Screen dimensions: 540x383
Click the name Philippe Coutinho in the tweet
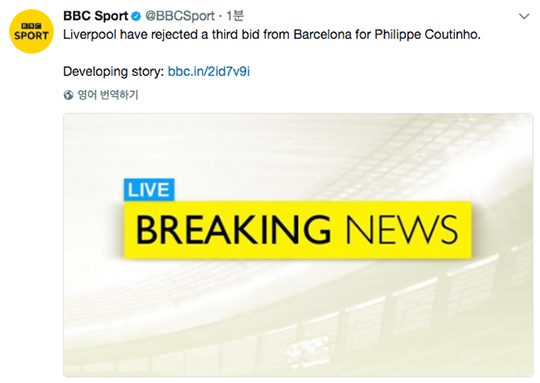[427, 34]
